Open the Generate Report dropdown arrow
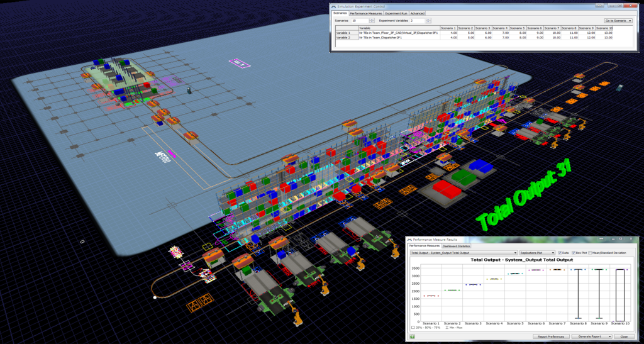Image resolution: width=644 pixels, height=344 pixels. pyautogui.click(x=610, y=336)
